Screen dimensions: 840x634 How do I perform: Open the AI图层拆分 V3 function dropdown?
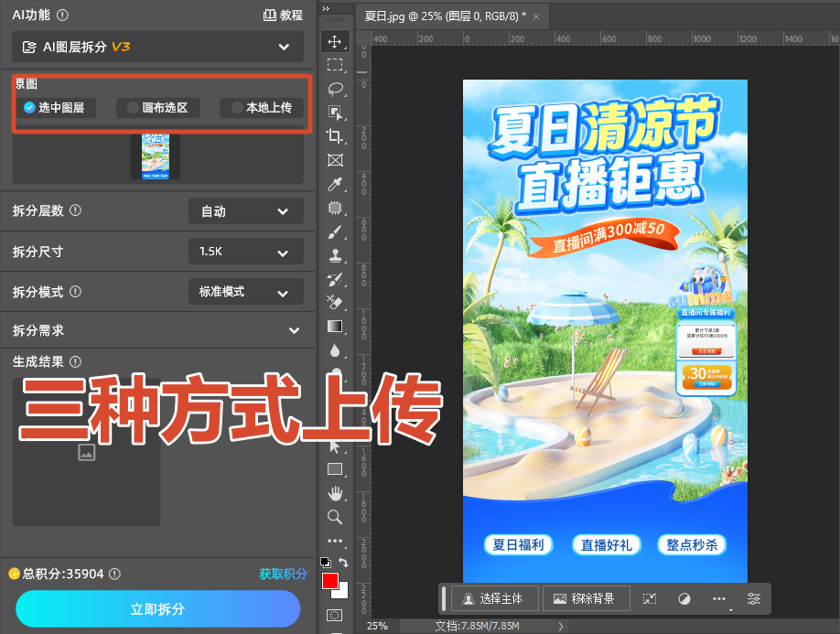point(157,47)
